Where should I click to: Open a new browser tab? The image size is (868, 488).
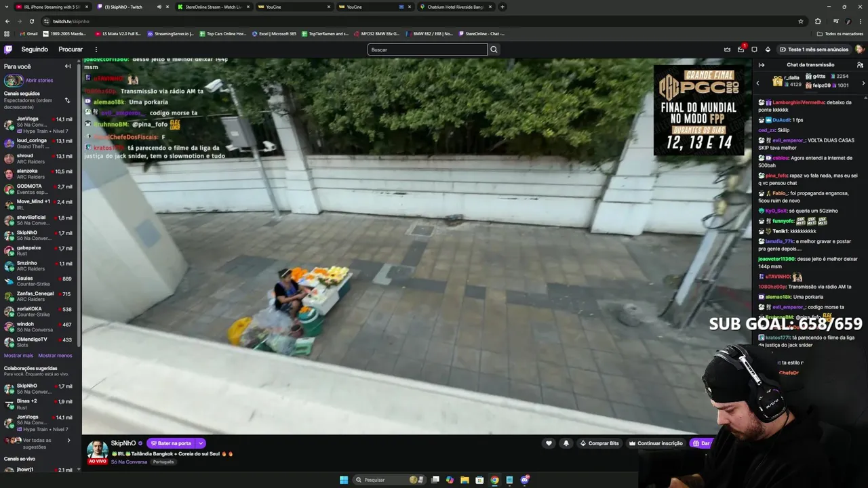pos(502,7)
